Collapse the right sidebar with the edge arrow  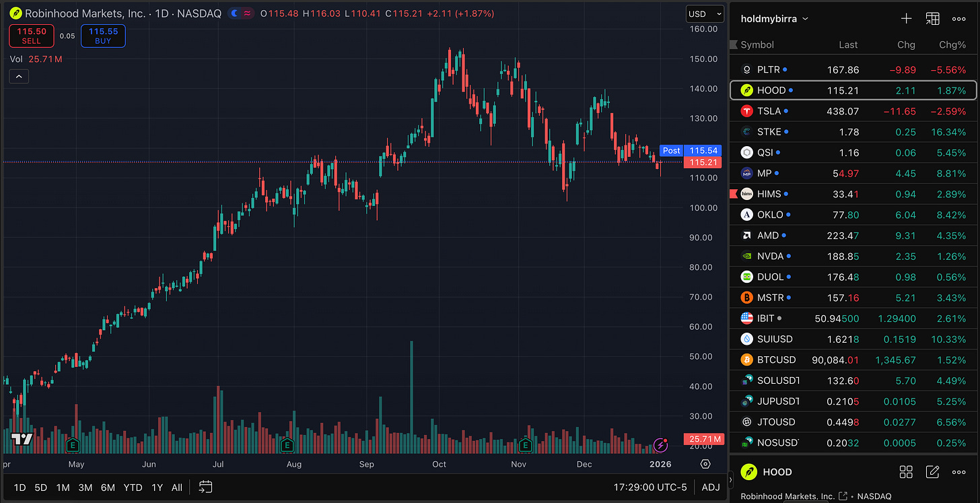732,479
